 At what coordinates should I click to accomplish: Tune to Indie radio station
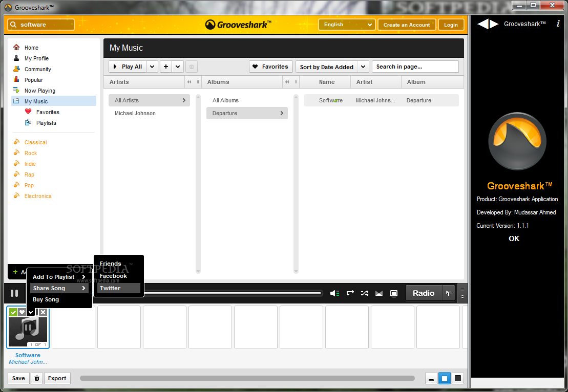tap(30, 164)
